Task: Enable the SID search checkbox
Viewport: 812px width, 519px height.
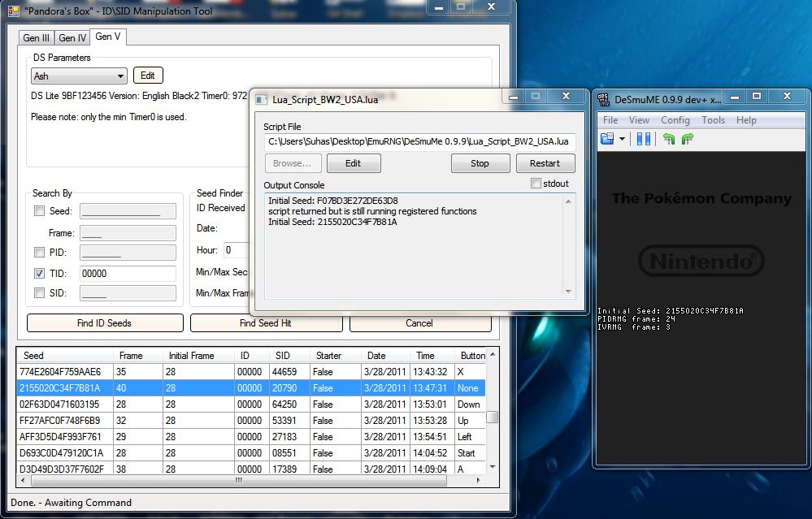Action: [39, 293]
